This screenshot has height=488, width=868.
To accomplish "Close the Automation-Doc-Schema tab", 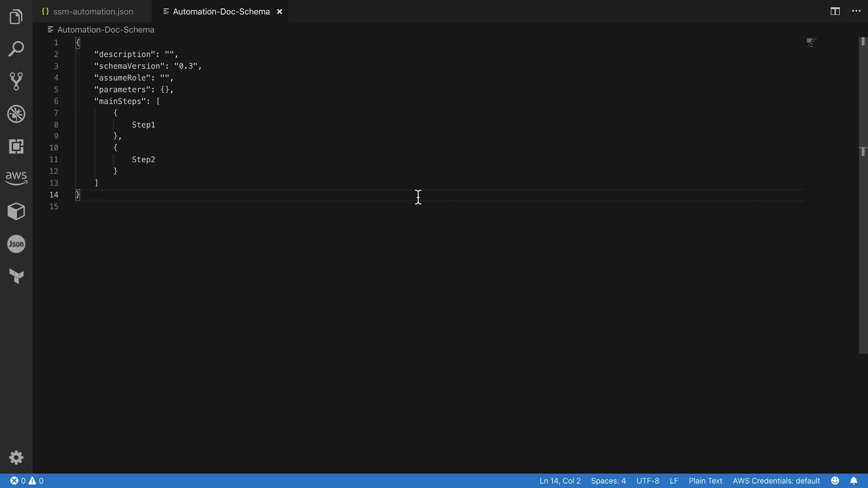I will point(279,12).
